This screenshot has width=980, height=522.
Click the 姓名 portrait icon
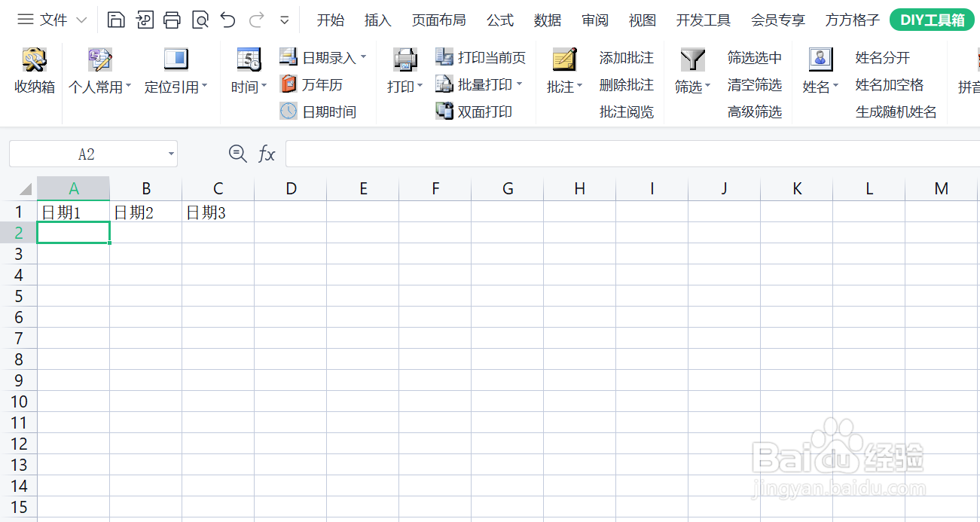click(820, 60)
